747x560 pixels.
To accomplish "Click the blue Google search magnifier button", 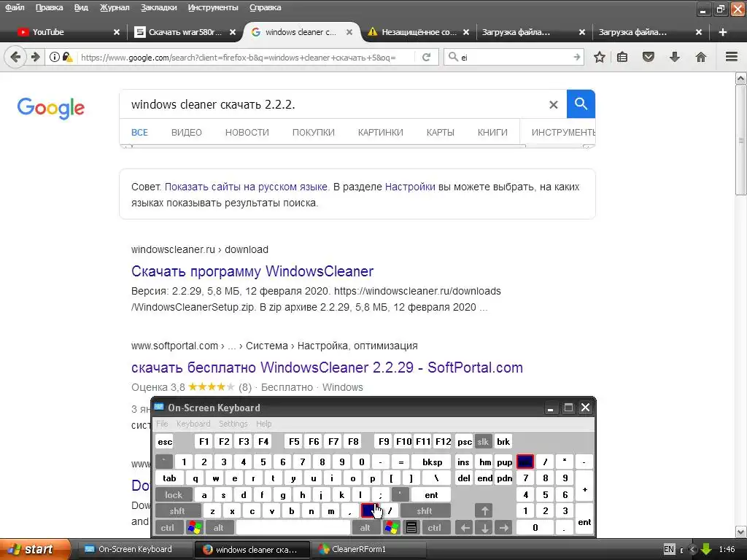I will [581, 104].
